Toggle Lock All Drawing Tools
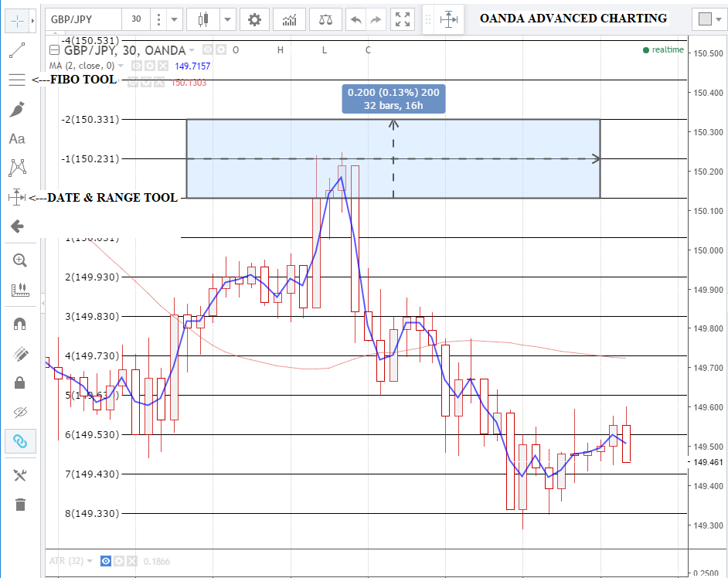 pyautogui.click(x=20, y=382)
